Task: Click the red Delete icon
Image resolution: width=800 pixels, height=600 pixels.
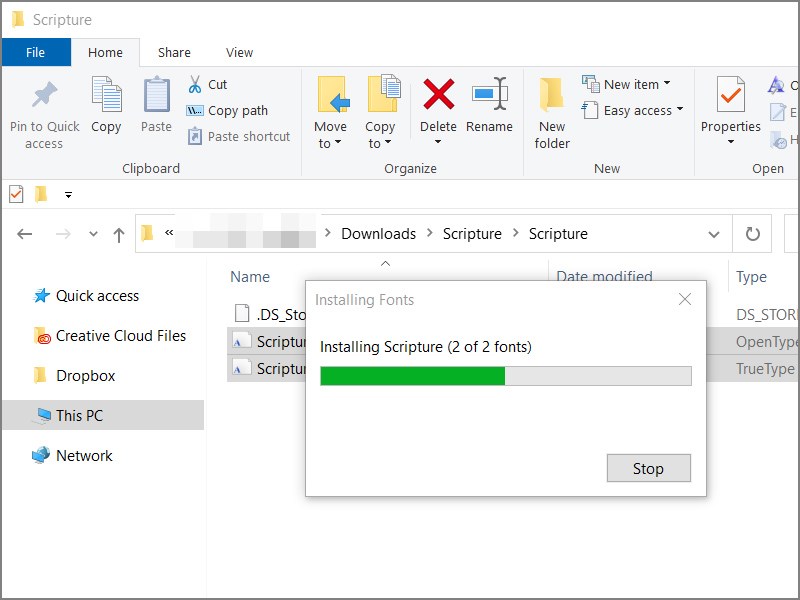Action: 438,94
